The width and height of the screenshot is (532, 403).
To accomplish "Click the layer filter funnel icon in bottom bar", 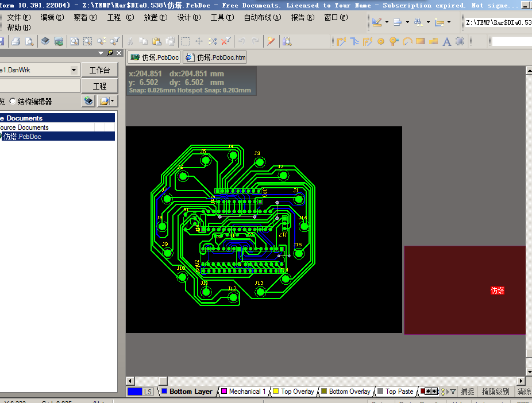I will point(453,392).
